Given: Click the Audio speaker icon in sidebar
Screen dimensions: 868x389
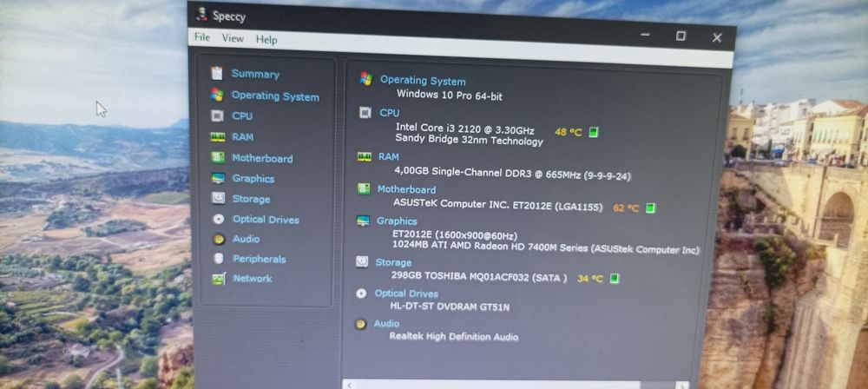Looking at the screenshot, I should (x=220, y=239).
